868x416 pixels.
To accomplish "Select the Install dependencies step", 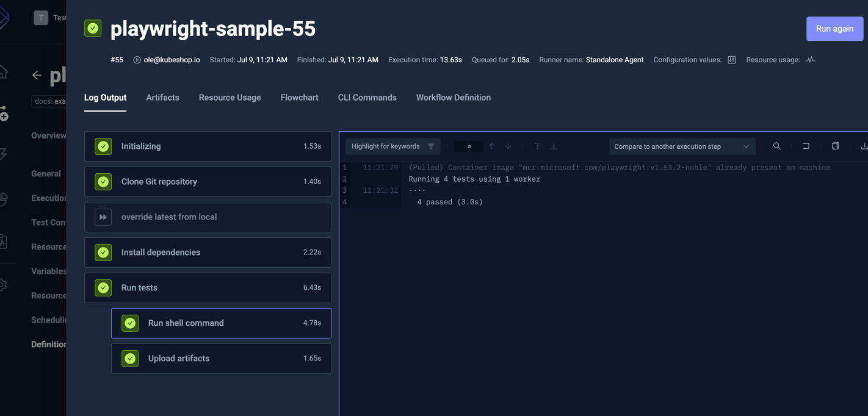I will [x=208, y=253].
